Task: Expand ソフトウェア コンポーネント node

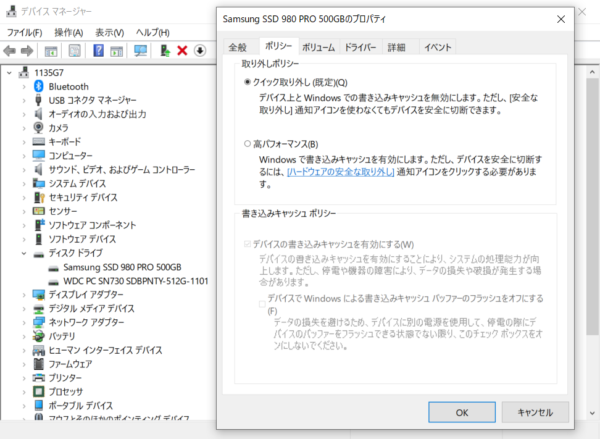Action: [24, 225]
